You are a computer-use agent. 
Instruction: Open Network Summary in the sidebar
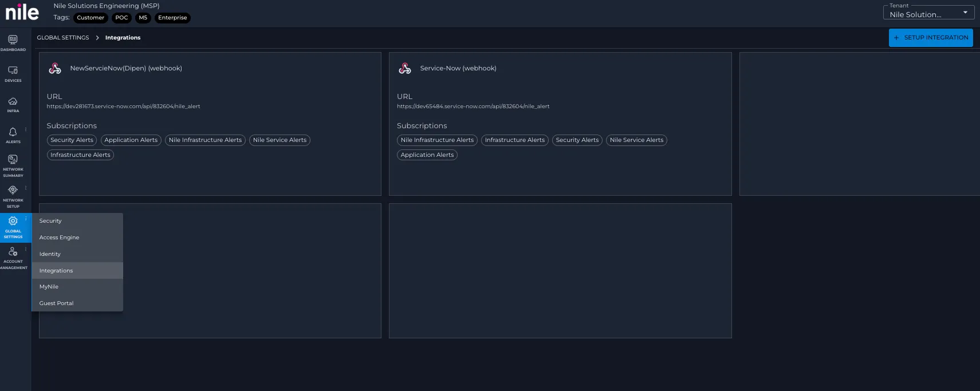point(13,165)
